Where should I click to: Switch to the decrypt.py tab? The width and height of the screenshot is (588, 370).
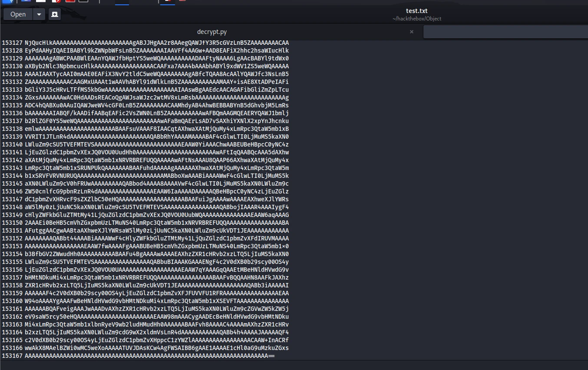pyautogui.click(x=212, y=32)
